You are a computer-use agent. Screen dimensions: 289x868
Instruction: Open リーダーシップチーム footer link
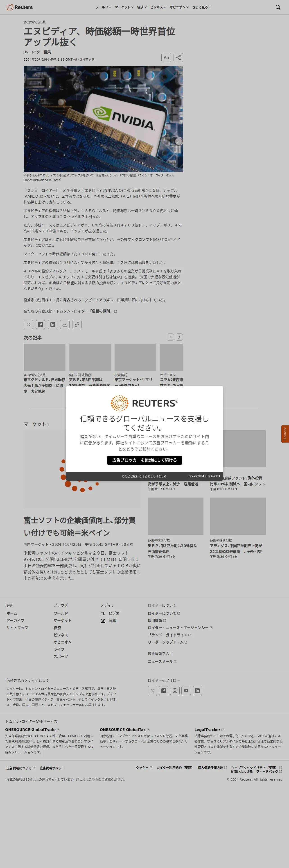(167, 642)
